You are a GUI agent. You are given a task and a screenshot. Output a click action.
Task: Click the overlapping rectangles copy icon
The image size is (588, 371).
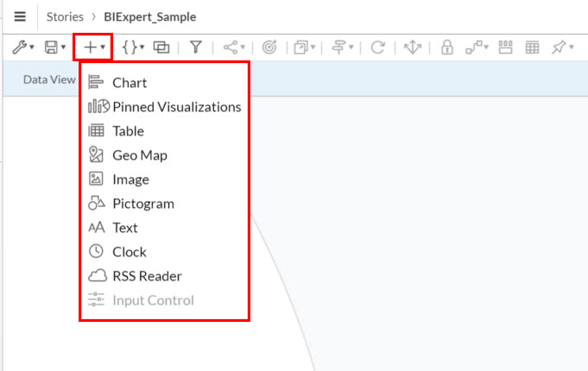[161, 47]
